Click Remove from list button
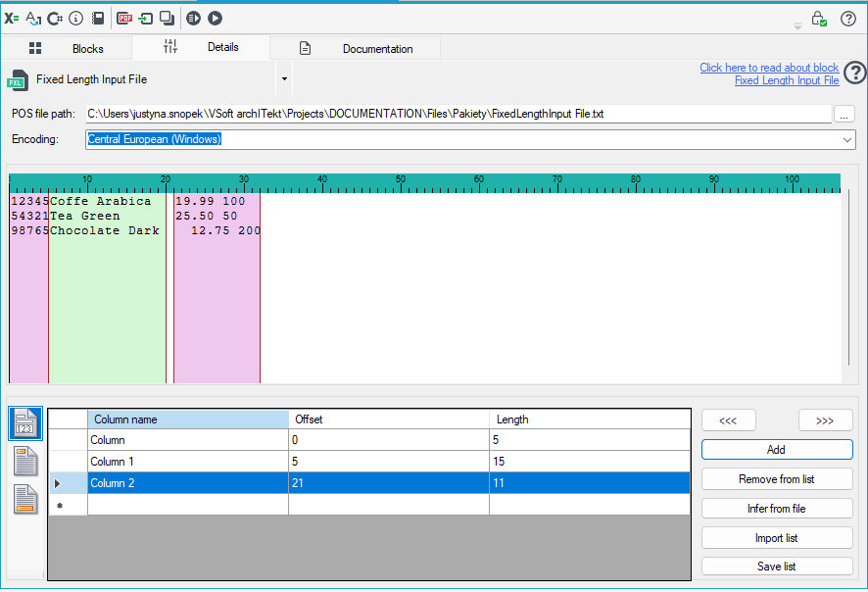Screen dimensions: 868x592 tap(777, 479)
